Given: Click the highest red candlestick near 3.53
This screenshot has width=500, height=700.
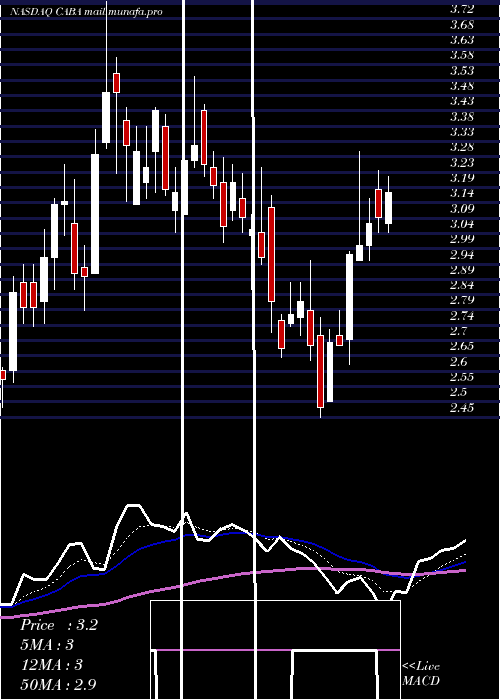Looking at the screenshot, I should (x=117, y=83).
